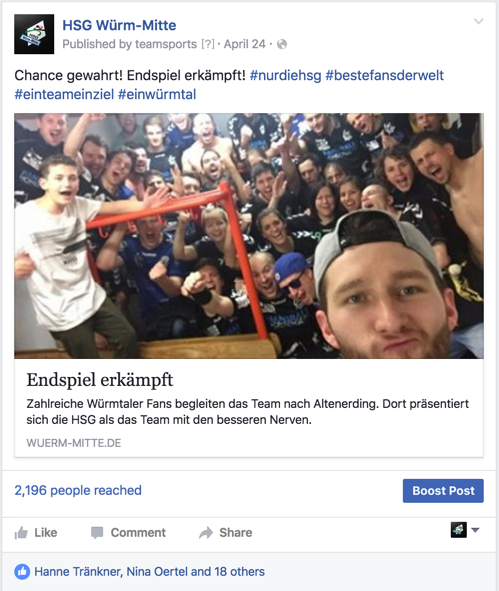Show list of 18 others who liked

(x=239, y=572)
